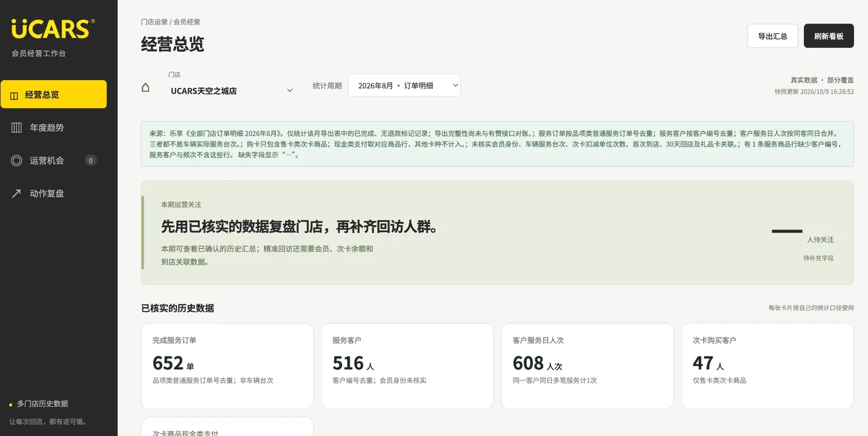The height and width of the screenshot is (436, 868).
Task: Click the 多门店历史数据 sidebar footer text
Action: point(42,403)
